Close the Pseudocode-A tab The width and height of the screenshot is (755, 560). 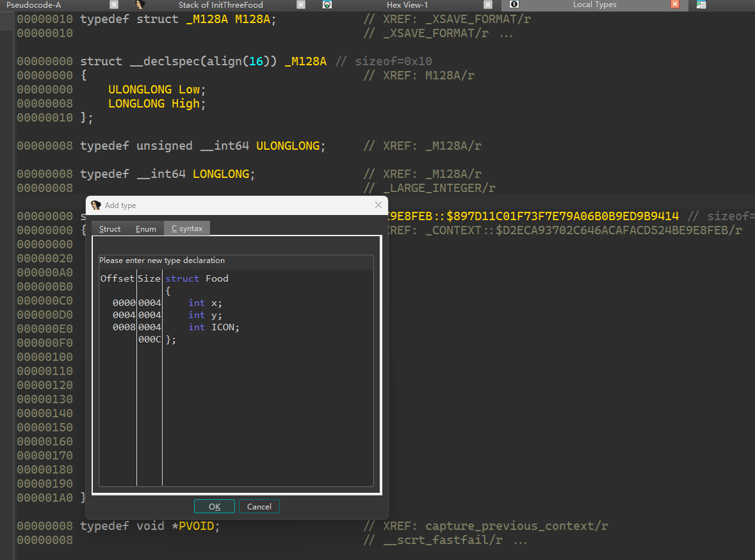pos(114,4)
